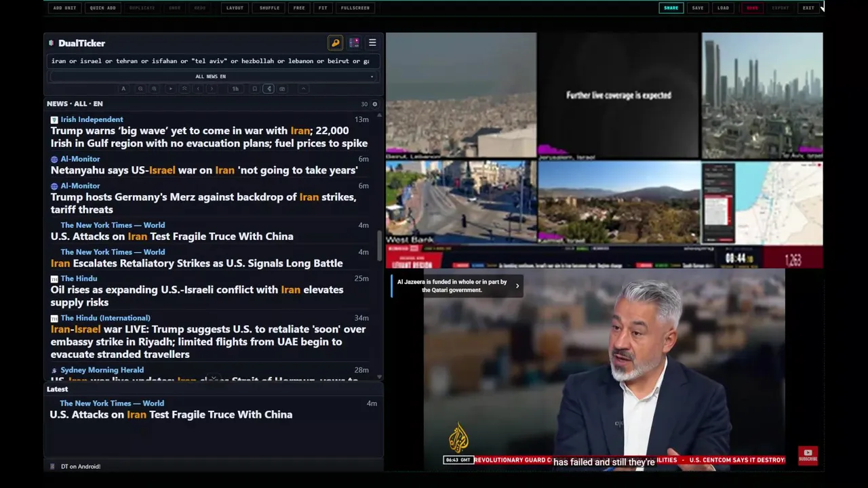
Task: Click QUICK ADD in top bar
Action: [x=103, y=8]
